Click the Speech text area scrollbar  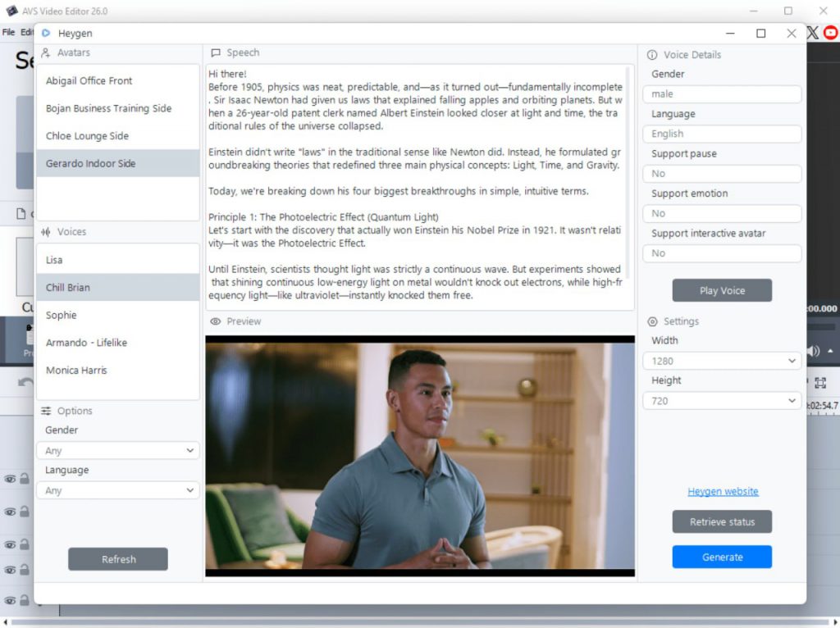tap(628, 172)
